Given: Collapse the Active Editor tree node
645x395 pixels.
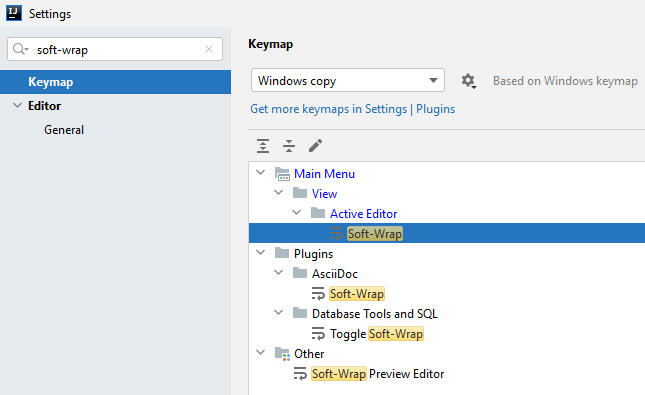Looking at the screenshot, I should coord(297,212).
